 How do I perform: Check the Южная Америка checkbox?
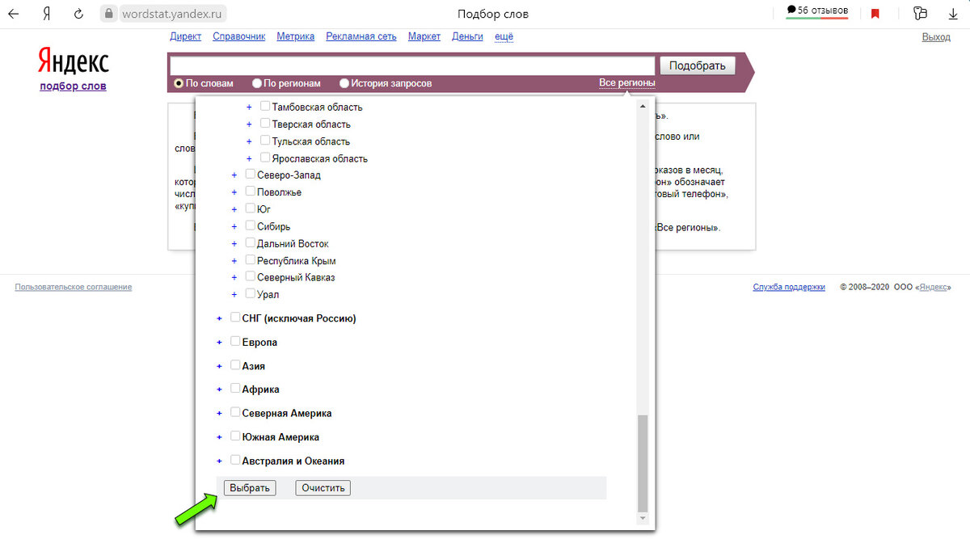tap(235, 436)
